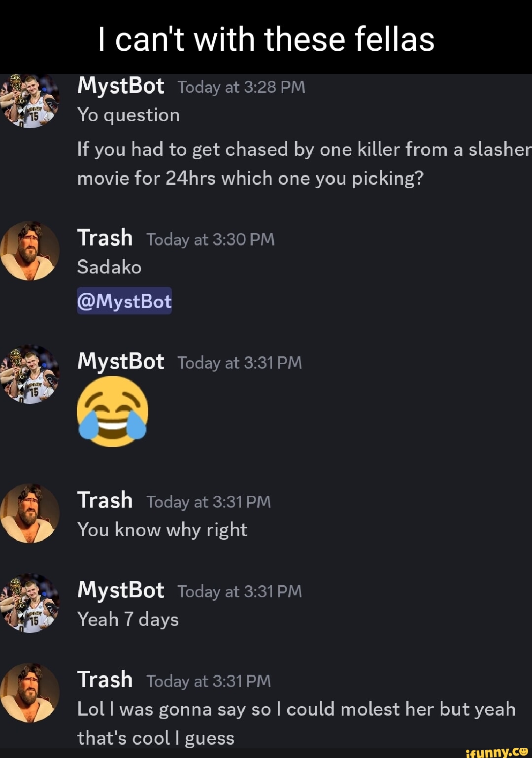532x758 pixels.
Task: Click Trash username above the "Lol I was gonna say" message
Action: (x=105, y=680)
